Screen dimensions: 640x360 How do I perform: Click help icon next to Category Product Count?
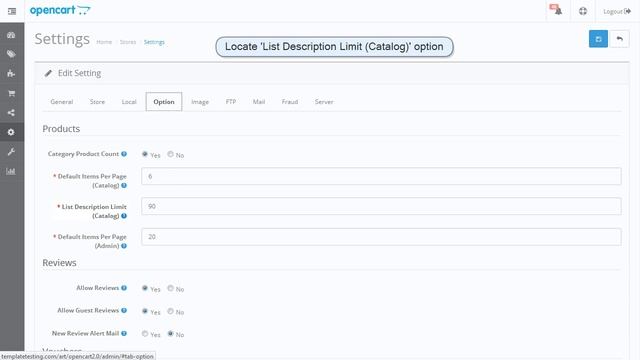[x=124, y=154]
